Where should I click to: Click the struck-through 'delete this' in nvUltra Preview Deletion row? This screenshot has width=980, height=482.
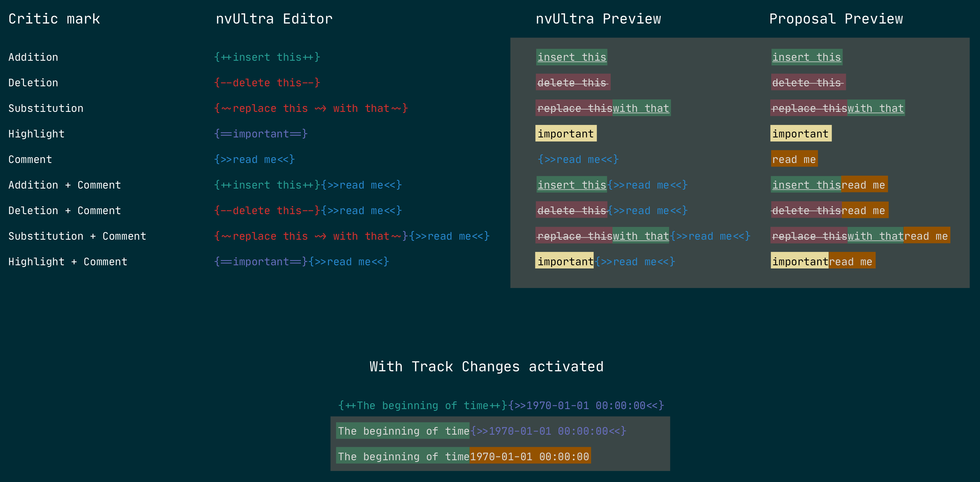573,83
